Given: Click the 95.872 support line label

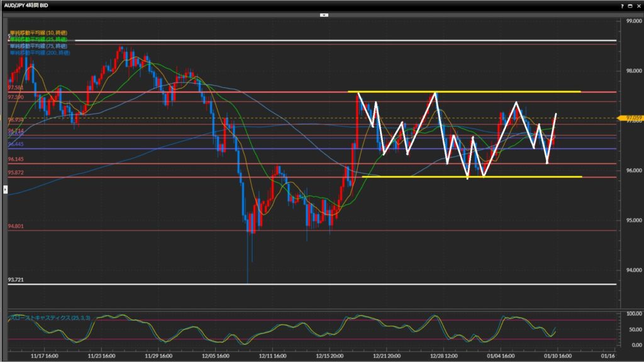Looking at the screenshot, I should (x=16, y=173).
